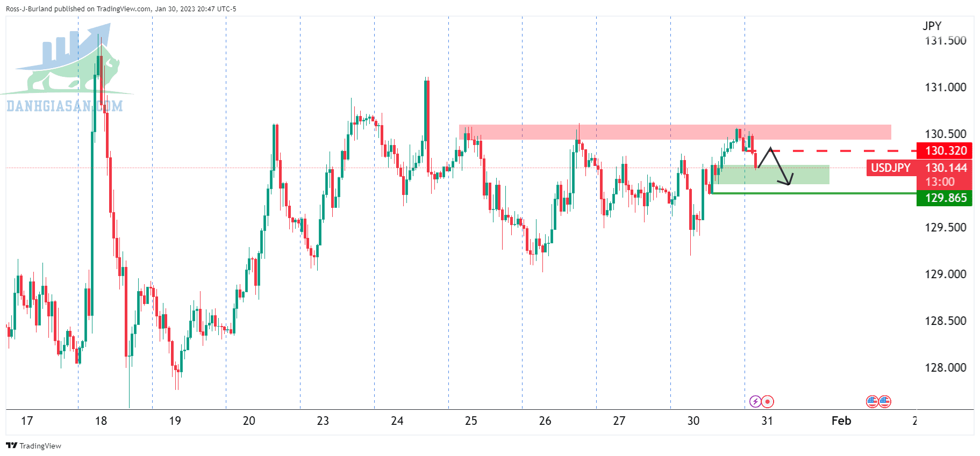Click date 30 on the time axis
The width and height of the screenshot is (980, 456).
click(x=693, y=421)
